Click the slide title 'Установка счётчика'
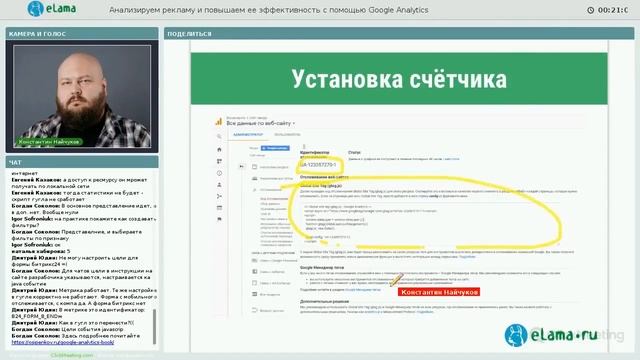 pyautogui.click(x=399, y=79)
